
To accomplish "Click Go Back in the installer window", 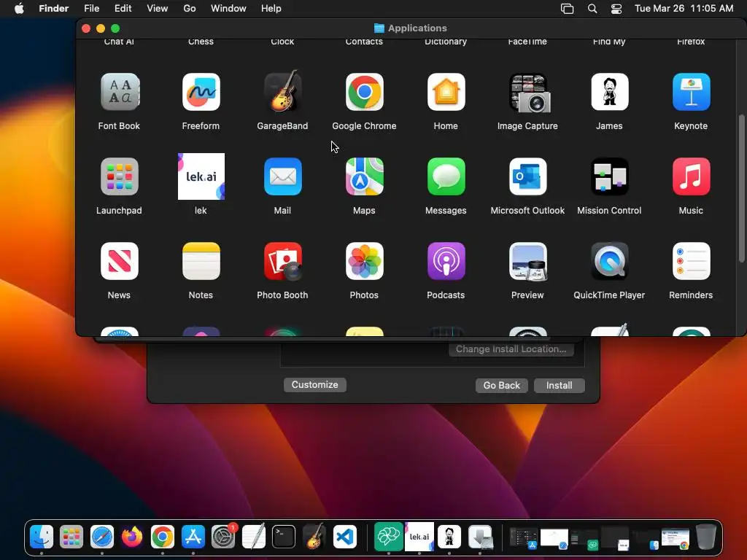I will [x=502, y=385].
